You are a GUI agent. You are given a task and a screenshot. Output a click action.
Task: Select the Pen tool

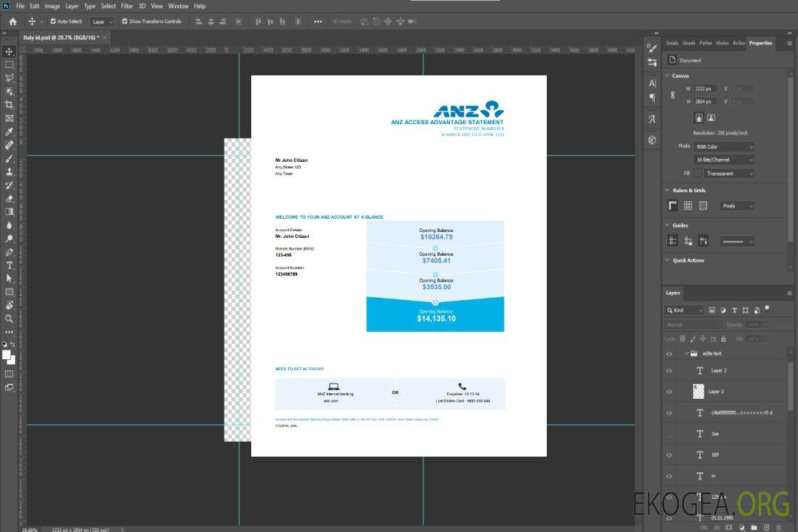(9, 252)
